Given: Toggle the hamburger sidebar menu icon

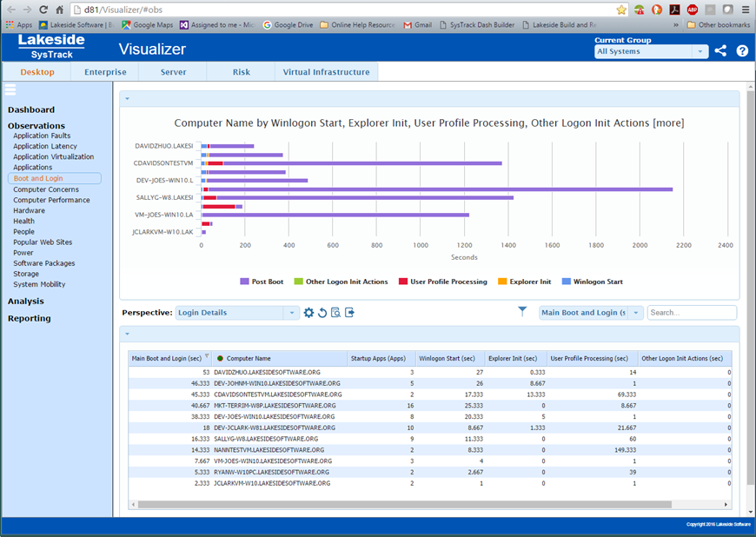Looking at the screenshot, I should click(10, 89).
